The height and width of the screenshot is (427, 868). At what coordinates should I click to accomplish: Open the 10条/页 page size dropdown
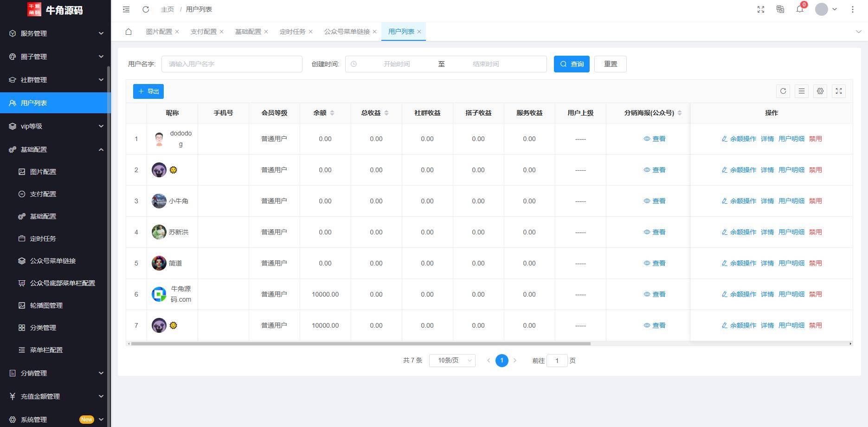coord(452,361)
